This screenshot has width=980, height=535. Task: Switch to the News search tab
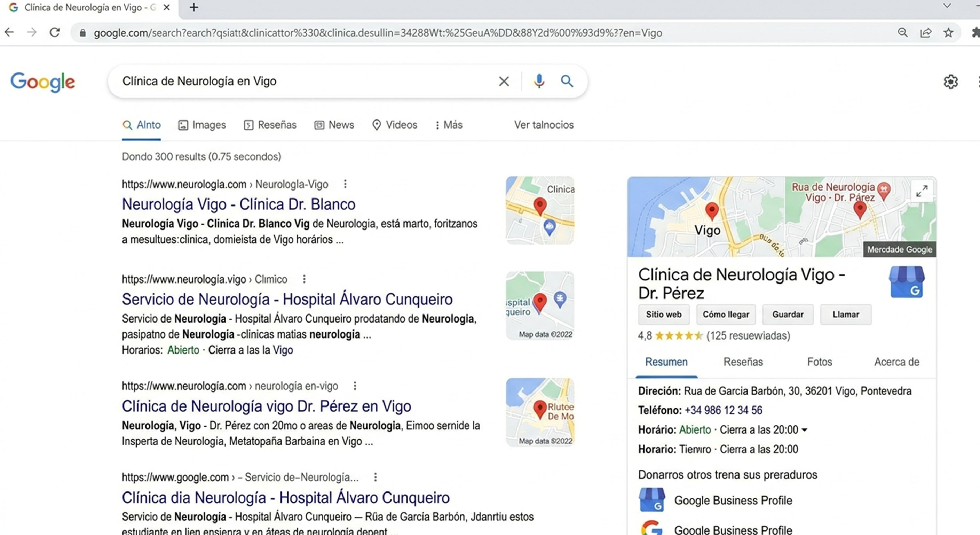click(334, 125)
